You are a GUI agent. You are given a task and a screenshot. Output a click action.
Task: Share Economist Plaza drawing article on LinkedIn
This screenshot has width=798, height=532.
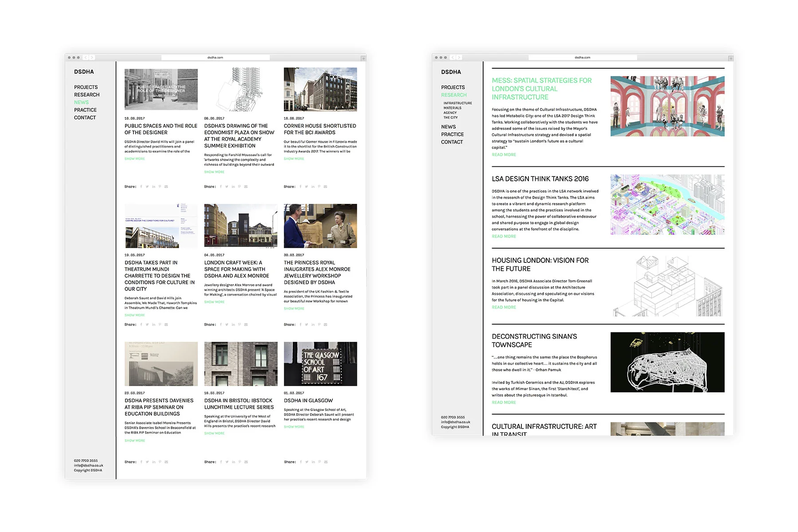point(233,187)
